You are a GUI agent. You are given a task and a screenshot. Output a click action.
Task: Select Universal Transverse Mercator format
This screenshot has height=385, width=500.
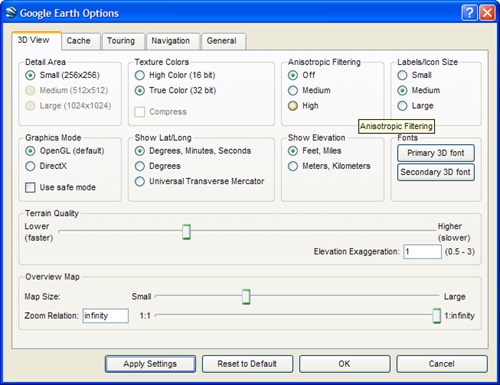pos(199,181)
